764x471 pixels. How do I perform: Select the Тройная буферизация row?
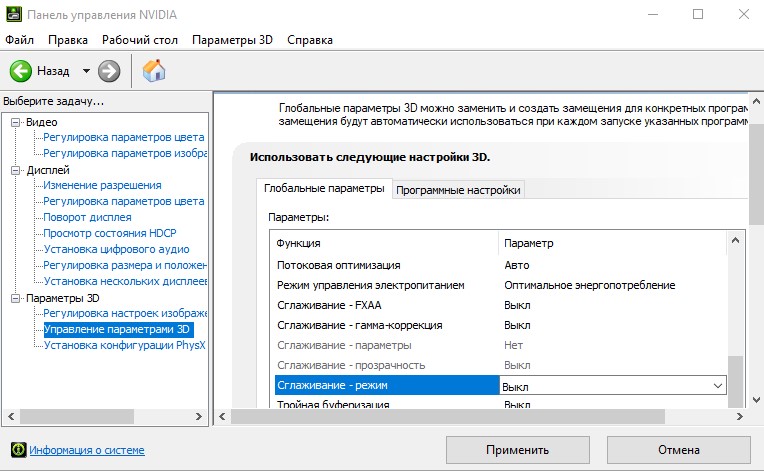tap(500, 404)
